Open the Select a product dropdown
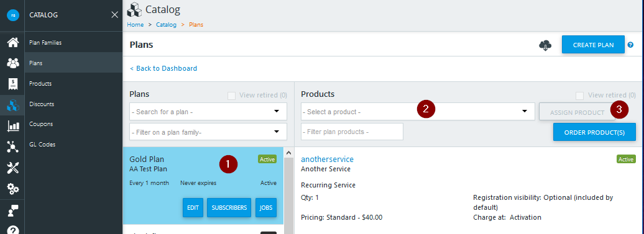This screenshot has height=234, width=644. [x=418, y=112]
